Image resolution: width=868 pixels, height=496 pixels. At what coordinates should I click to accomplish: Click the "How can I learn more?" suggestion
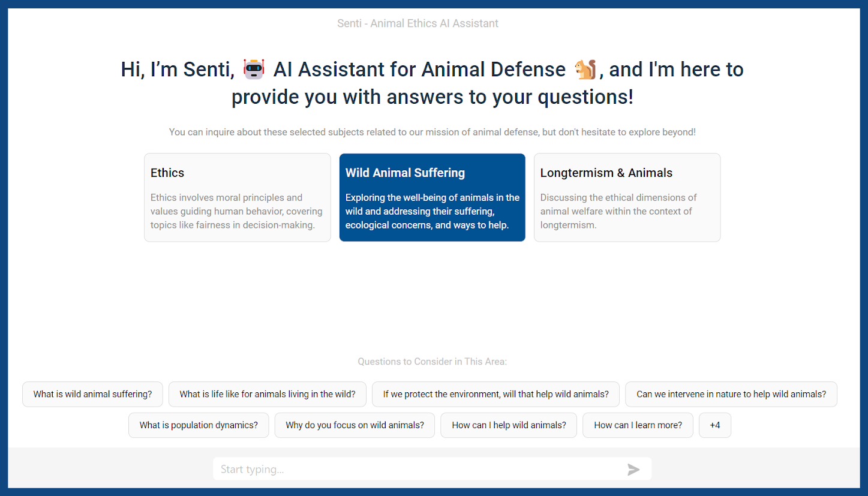pyautogui.click(x=638, y=425)
